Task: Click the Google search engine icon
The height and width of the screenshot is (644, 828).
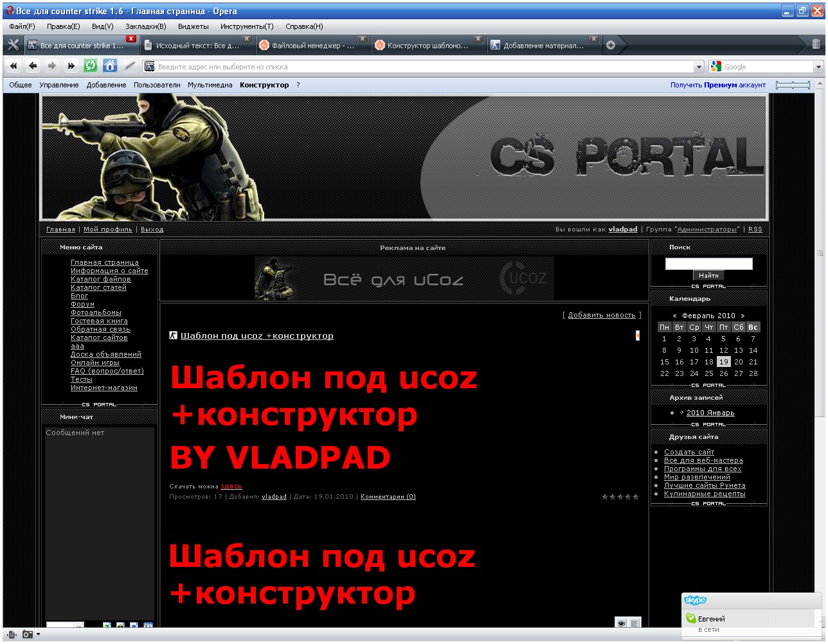Action: click(x=715, y=66)
